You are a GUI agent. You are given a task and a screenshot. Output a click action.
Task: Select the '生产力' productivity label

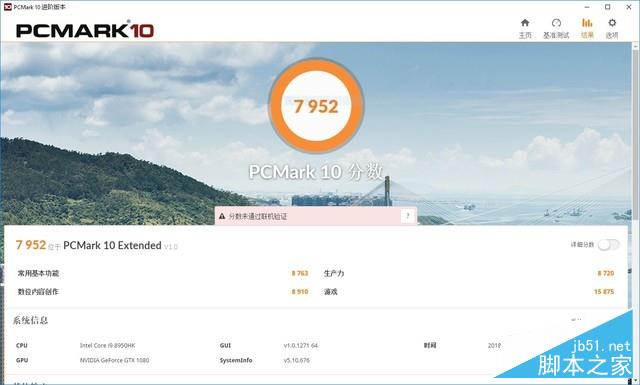(334, 273)
